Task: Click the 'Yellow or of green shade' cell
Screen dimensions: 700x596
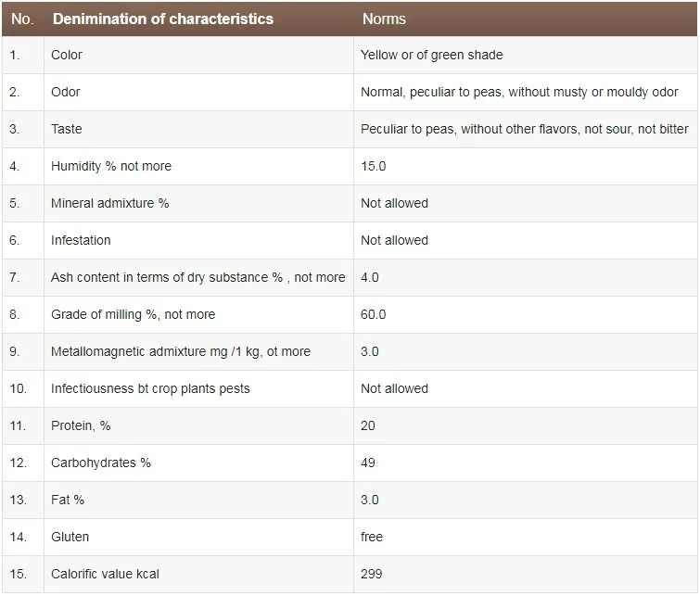Action: click(x=432, y=55)
